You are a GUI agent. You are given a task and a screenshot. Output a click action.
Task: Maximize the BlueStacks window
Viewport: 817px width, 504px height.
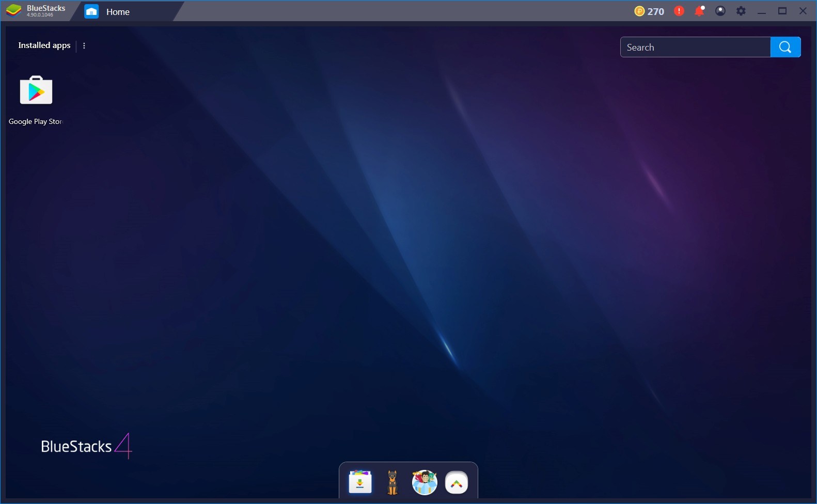click(782, 11)
